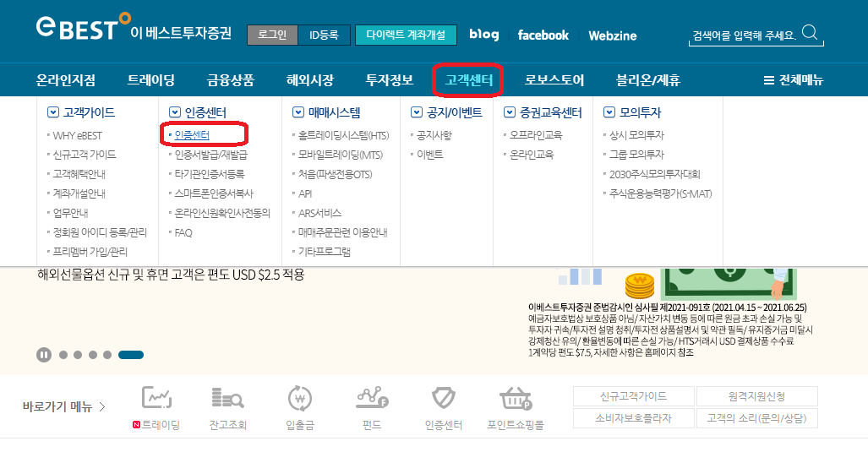Open the 인증센터 shield icon
The image size is (868, 463).
pos(444,398)
